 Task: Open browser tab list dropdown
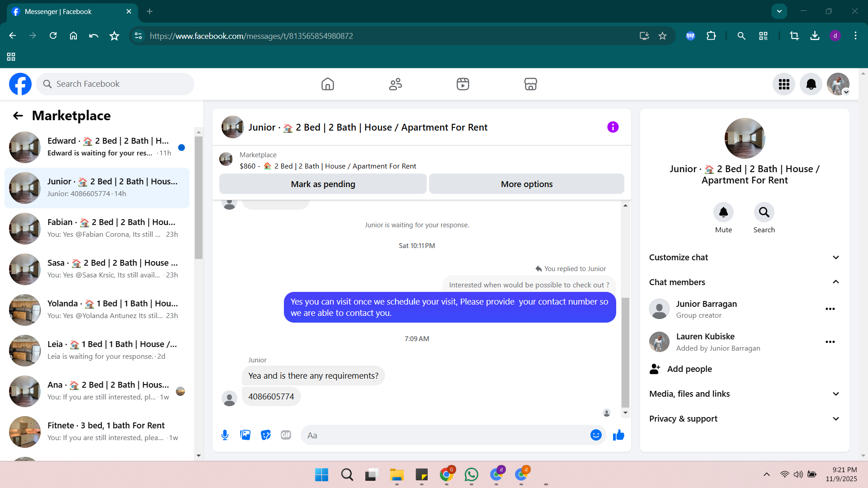tap(779, 11)
